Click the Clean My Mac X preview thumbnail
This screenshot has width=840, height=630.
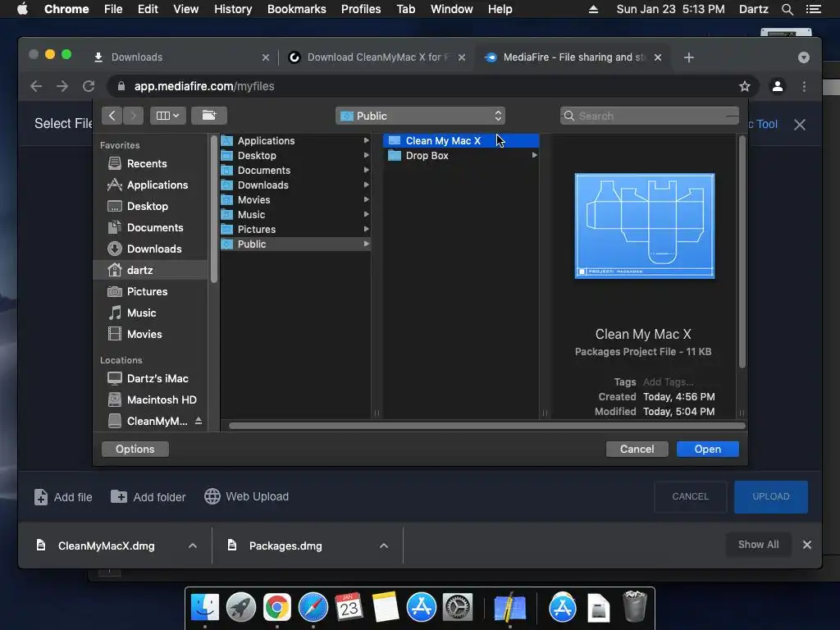(644, 226)
